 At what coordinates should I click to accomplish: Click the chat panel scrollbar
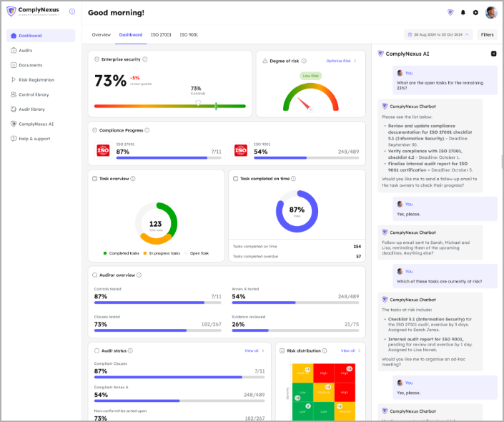502,161
